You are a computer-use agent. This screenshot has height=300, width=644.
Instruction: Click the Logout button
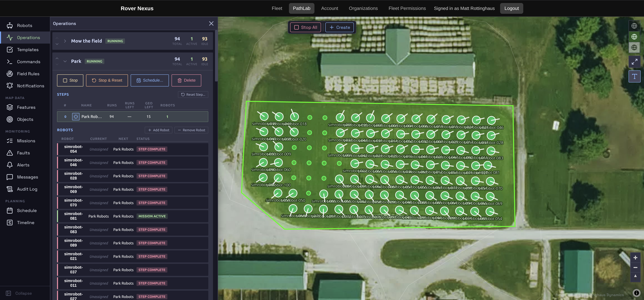pyautogui.click(x=512, y=8)
